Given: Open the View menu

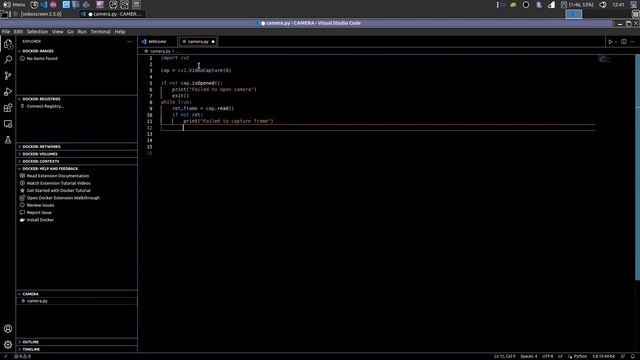Looking at the screenshot, I should tap(58, 31).
